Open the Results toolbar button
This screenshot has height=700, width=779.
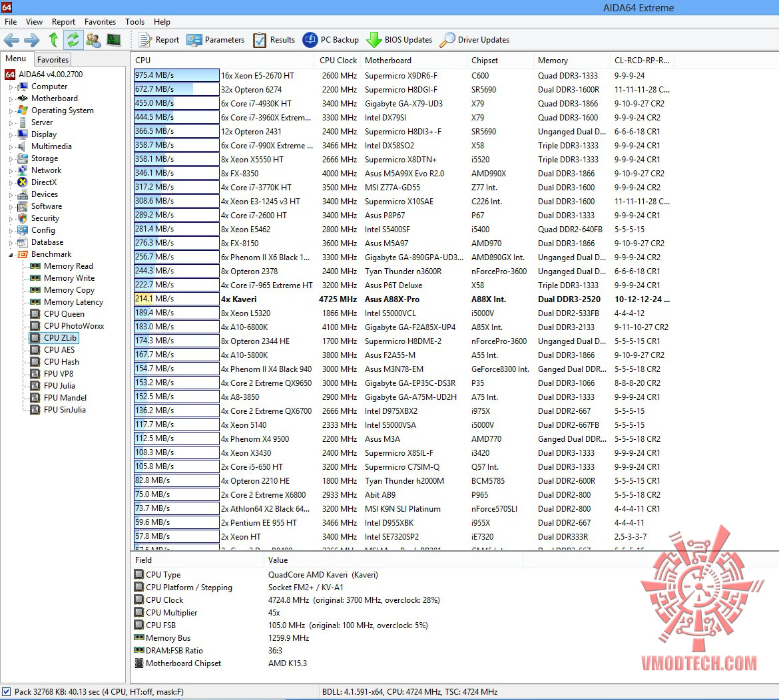tap(274, 40)
